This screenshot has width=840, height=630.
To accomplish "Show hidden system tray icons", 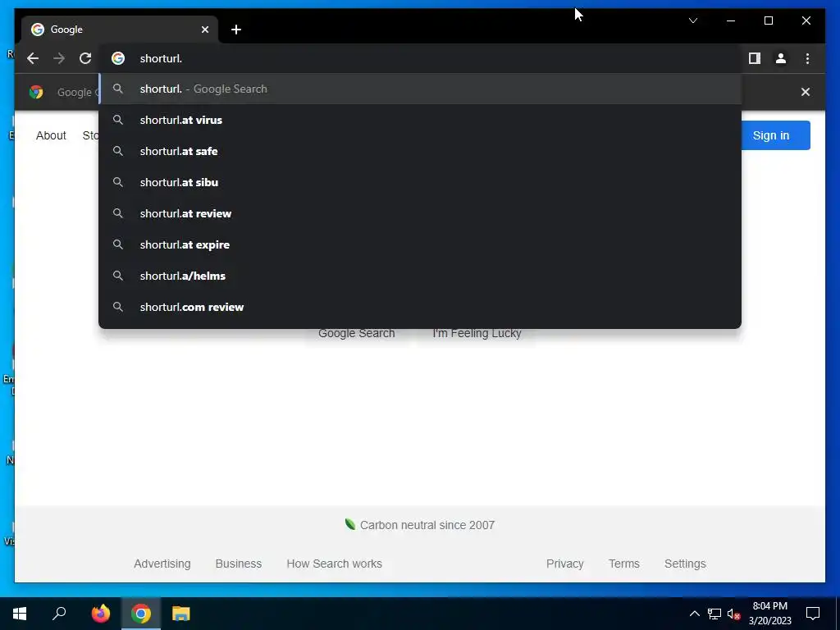I will 694,614.
